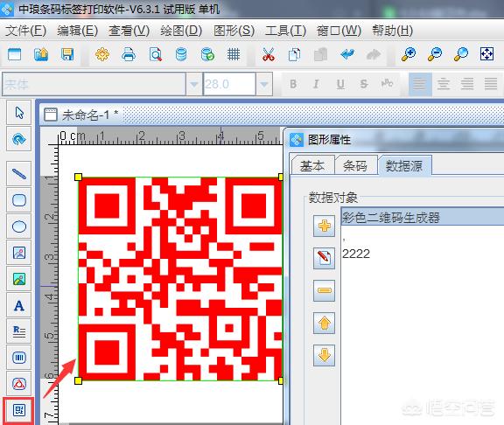Edit the data object with the pencil button

pos(324,258)
